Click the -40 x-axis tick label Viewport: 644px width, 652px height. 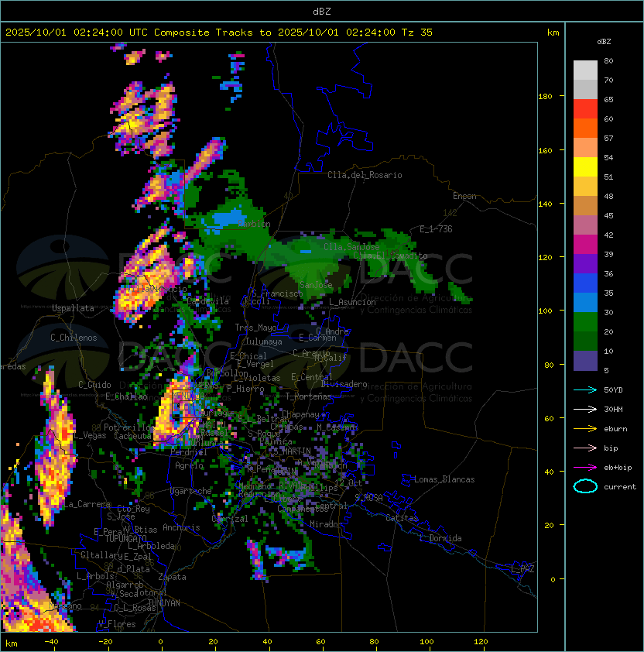[51, 642]
